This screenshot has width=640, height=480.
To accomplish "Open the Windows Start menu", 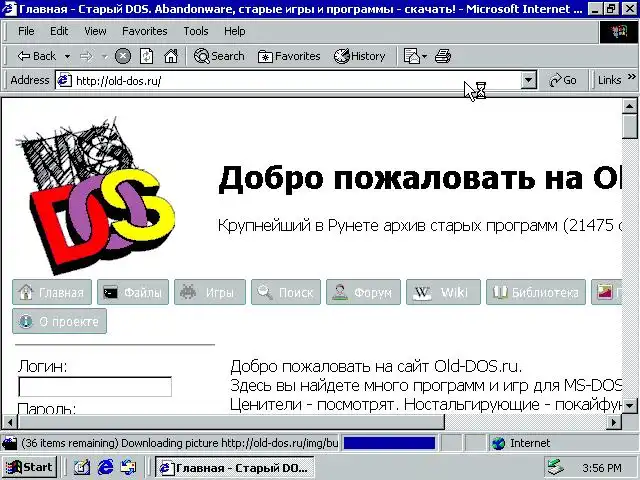I will (x=30, y=467).
